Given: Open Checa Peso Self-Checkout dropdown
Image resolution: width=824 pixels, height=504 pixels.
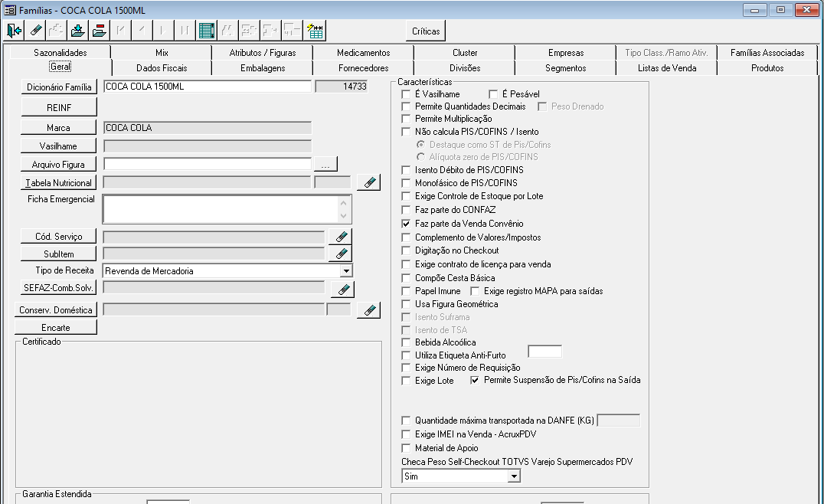Looking at the screenshot, I should click(513, 476).
